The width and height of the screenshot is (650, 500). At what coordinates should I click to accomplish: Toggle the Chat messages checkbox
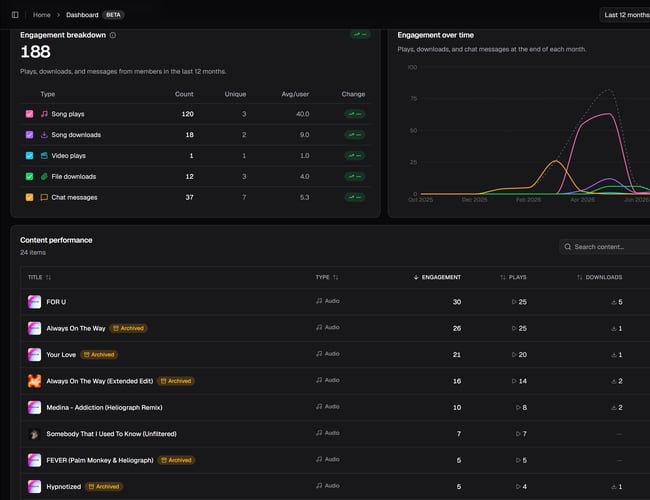point(29,197)
